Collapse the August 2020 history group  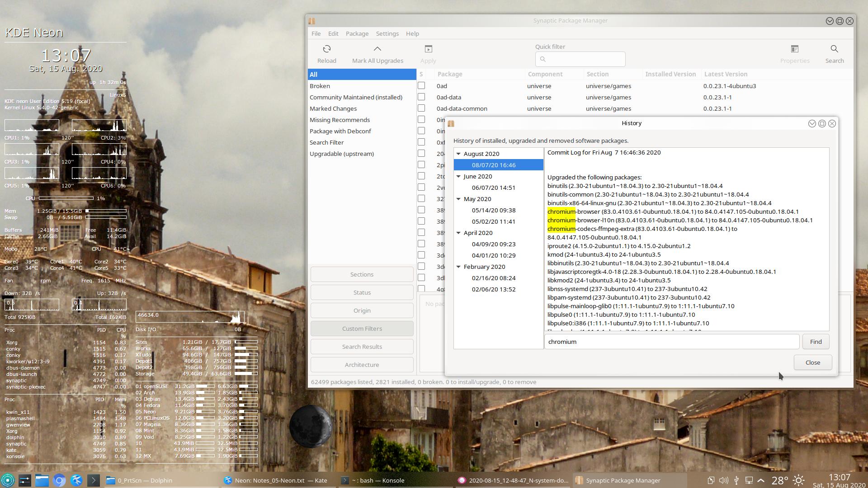[458, 154]
